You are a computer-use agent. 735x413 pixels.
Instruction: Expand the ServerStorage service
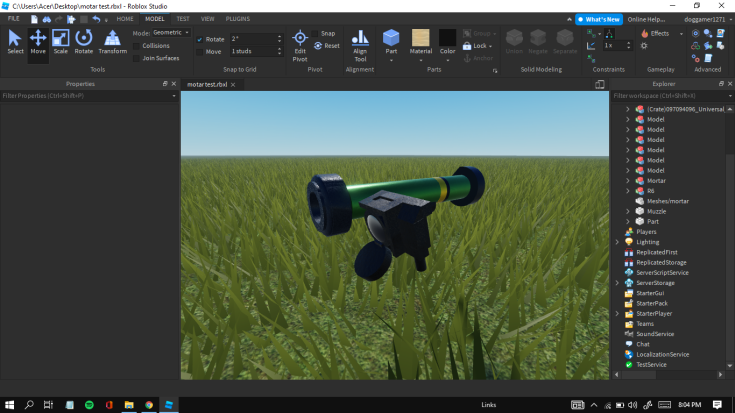617,283
